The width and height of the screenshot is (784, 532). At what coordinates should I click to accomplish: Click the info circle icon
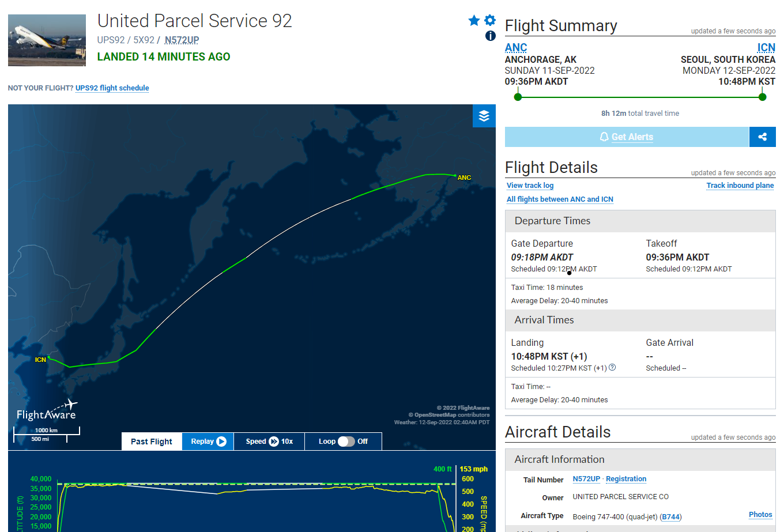(x=491, y=36)
